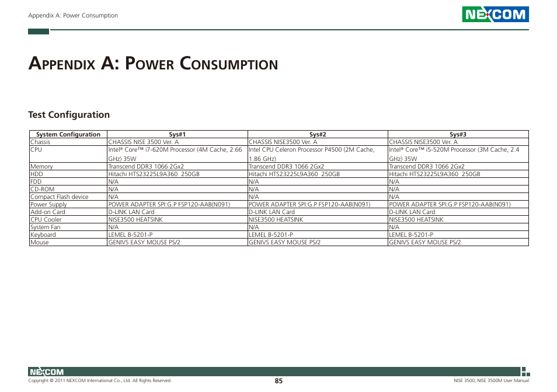Click 'D-LINK LAN Card' under Sys#1
This screenshot has height=392, width=557.
coord(131,212)
